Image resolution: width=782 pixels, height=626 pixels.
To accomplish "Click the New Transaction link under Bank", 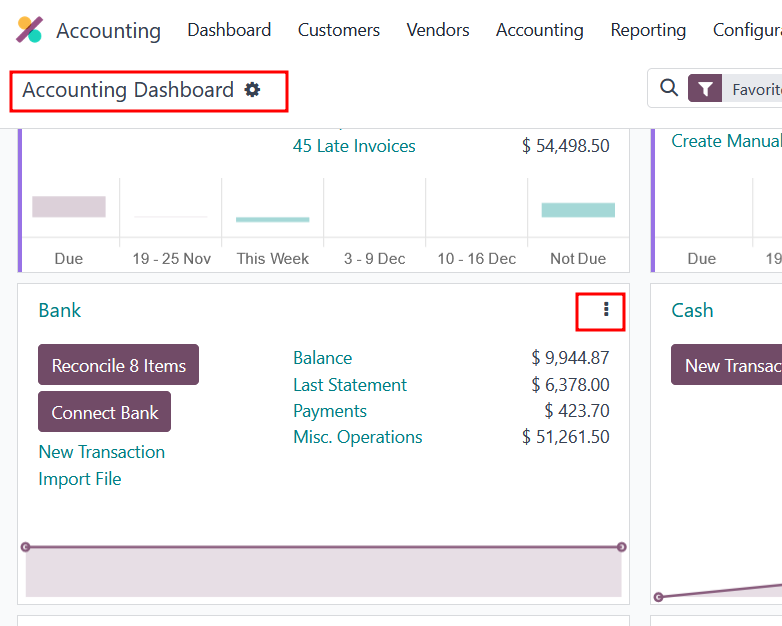I will pyautogui.click(x=102, y=452).
